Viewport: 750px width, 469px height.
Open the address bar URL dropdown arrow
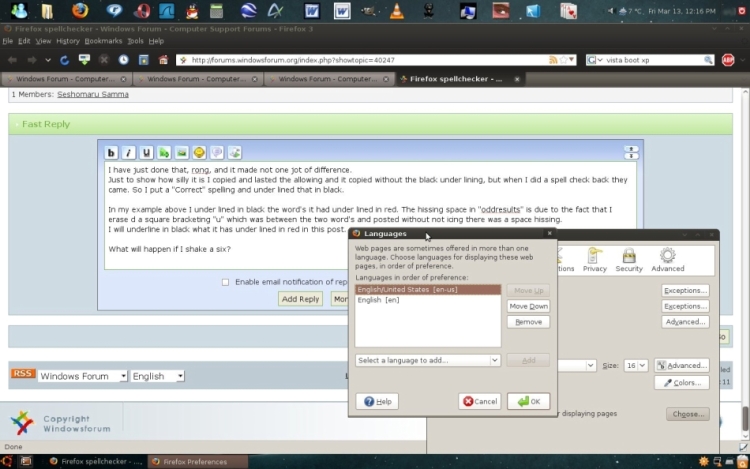pos(572,60)
